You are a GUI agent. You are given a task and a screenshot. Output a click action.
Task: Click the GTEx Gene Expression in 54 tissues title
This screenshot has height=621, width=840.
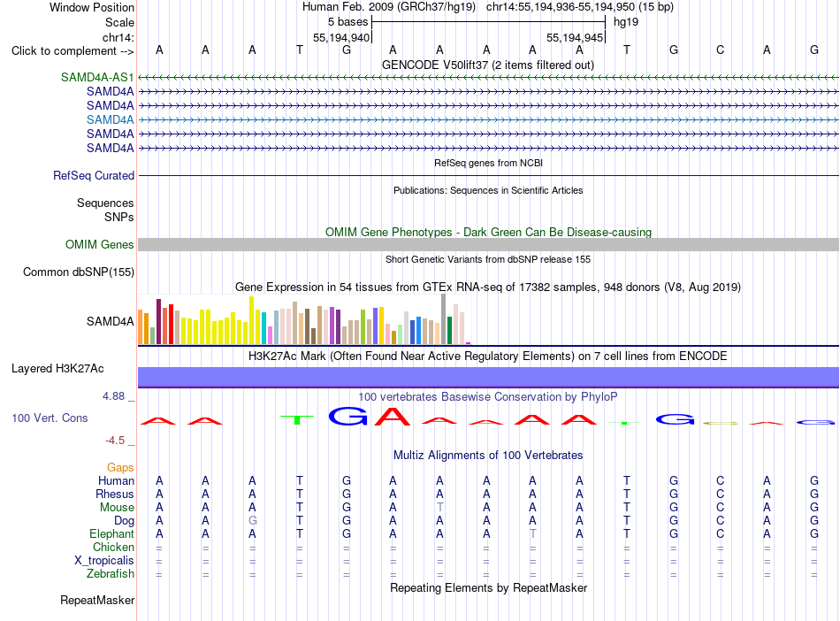487,287
